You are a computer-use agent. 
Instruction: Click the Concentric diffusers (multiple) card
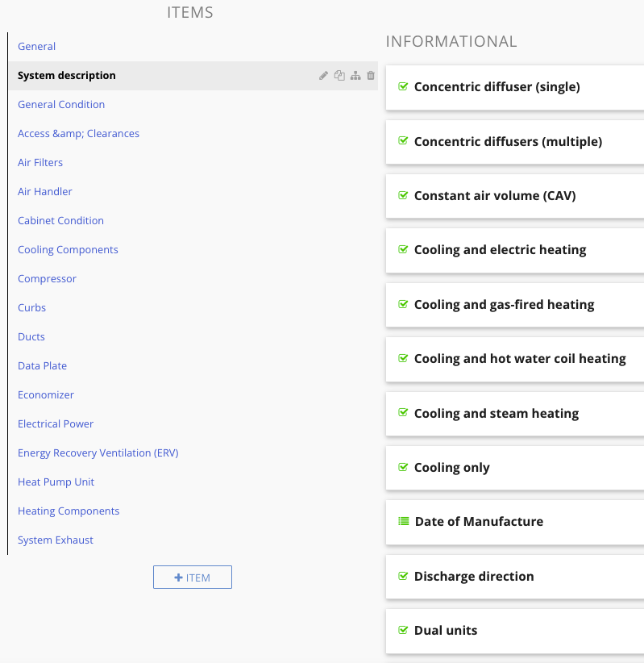point(515,142)
